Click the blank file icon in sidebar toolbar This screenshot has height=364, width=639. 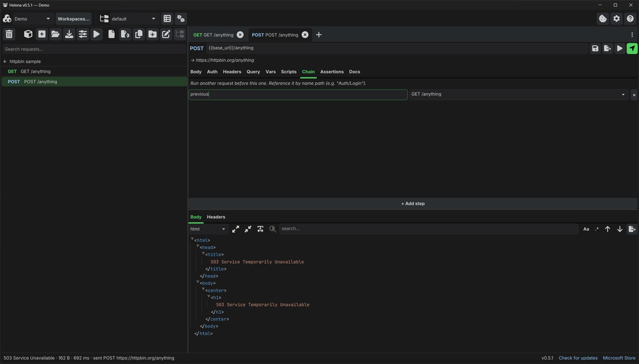coord(112,34)
